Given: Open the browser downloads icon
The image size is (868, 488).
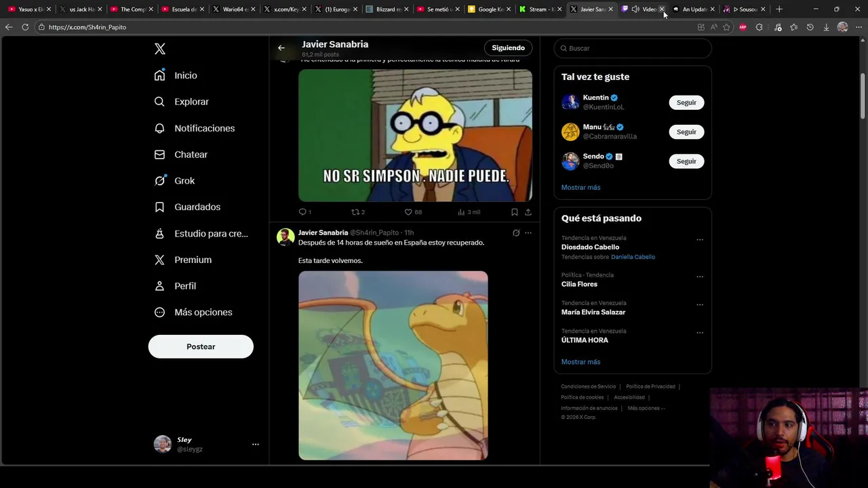Looking at the screenshot, I should [826, 27].
